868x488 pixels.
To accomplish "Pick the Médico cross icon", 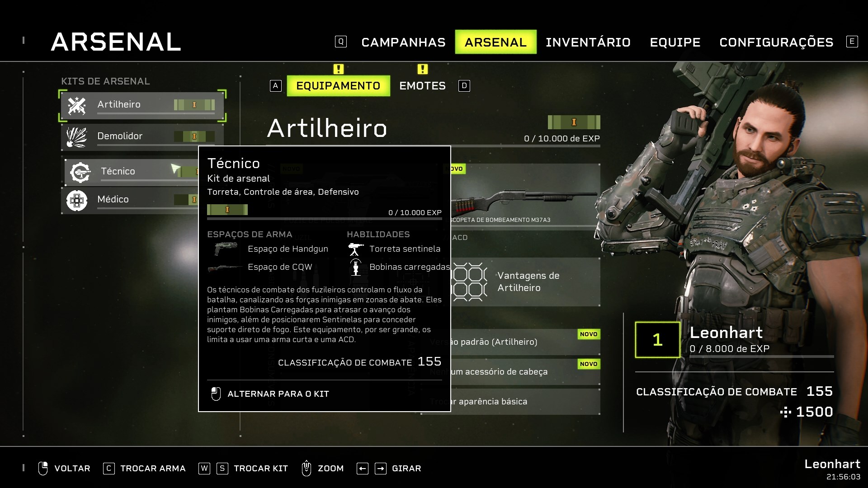I will [x=77, y=200].
